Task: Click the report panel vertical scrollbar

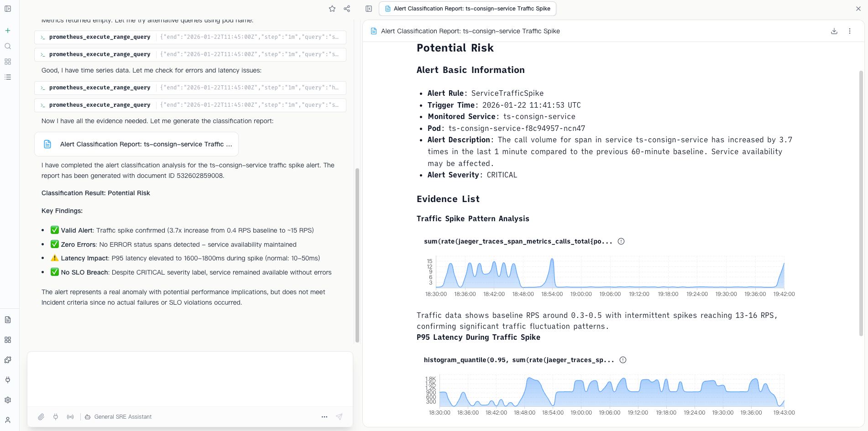Action: coord(861,203)
